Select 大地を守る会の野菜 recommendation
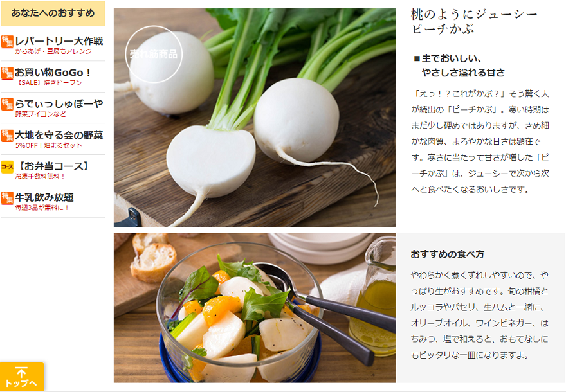The width and height of the screenshot is (566, 392). 53,139
